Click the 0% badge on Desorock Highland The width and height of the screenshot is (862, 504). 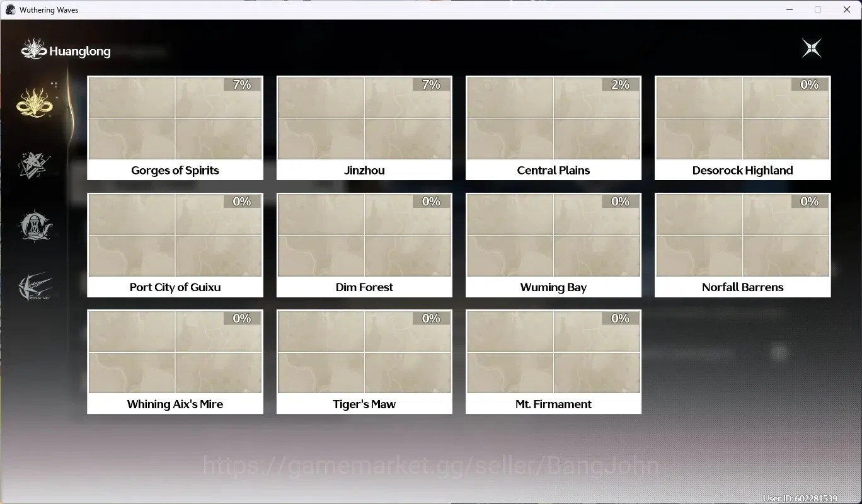pos(810,84)
